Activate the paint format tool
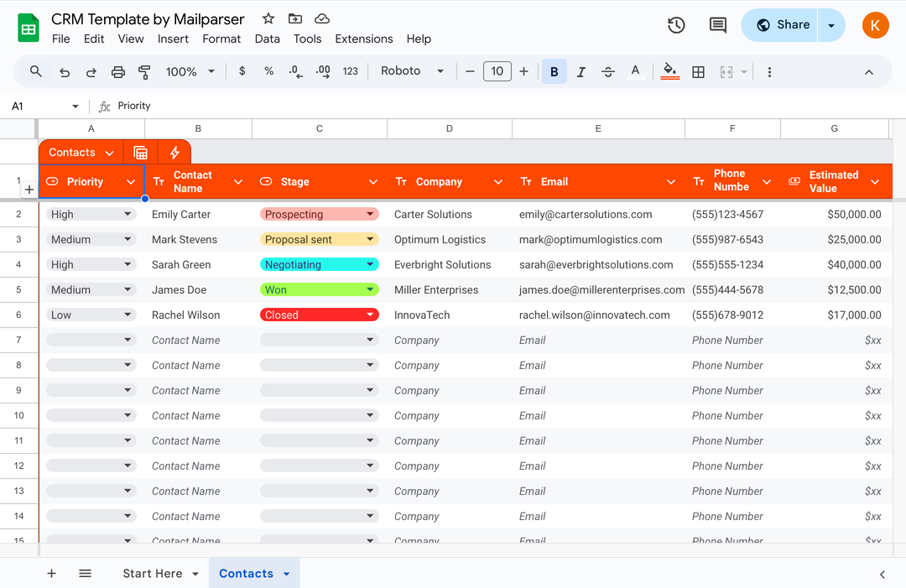Screen dimensions: 906x588 click(144, 72)
